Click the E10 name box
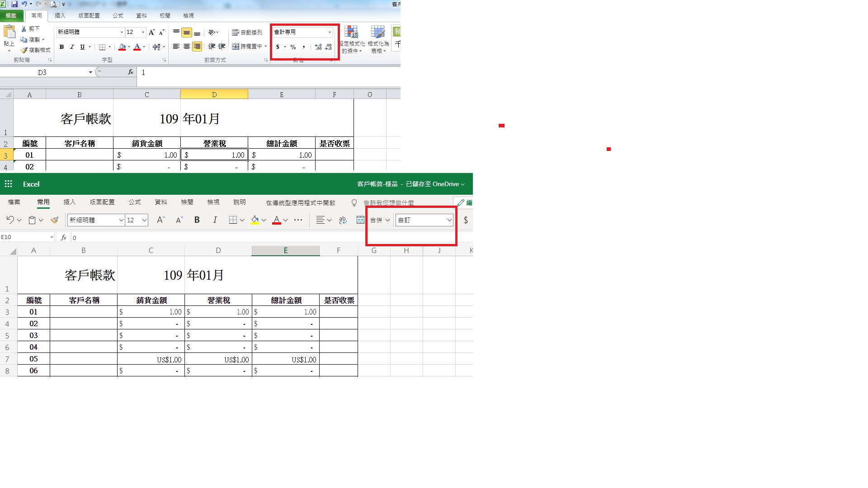 [25, 237]
